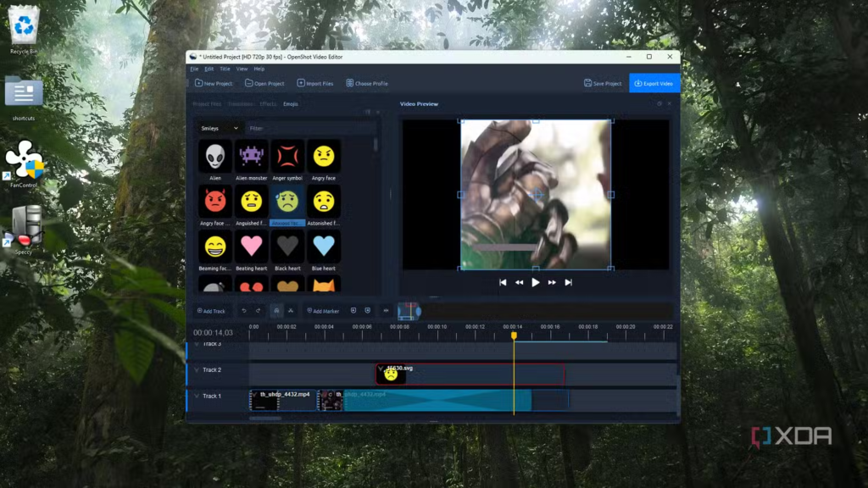Screen dimensions: 868x488
Task: Jump to next marker icon
Action: pyautogui.click(x=367, y=311)
